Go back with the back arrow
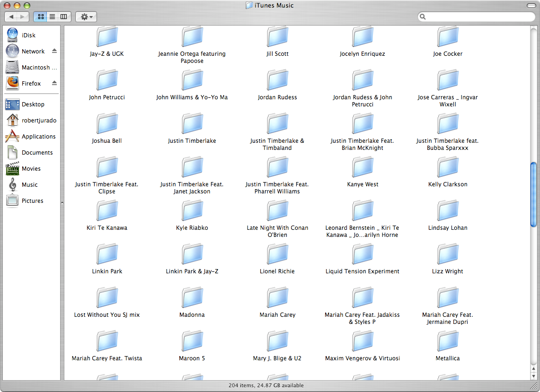Viewport: 540px width, 392px height. pos(11,17)
